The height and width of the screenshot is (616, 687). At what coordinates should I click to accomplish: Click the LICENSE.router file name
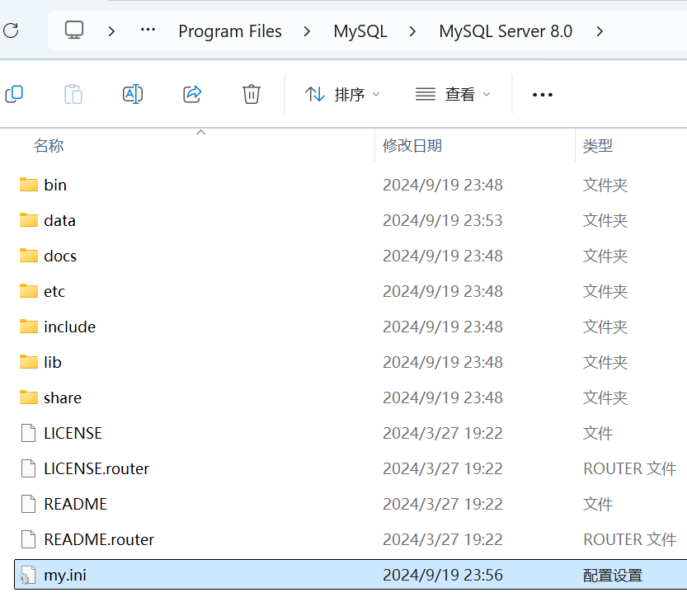tap(96, 468)
